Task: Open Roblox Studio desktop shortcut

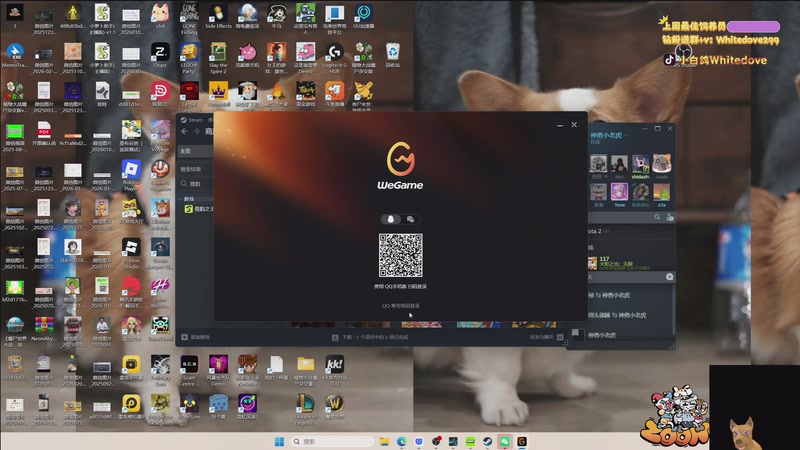Action: tap(131, 254)
